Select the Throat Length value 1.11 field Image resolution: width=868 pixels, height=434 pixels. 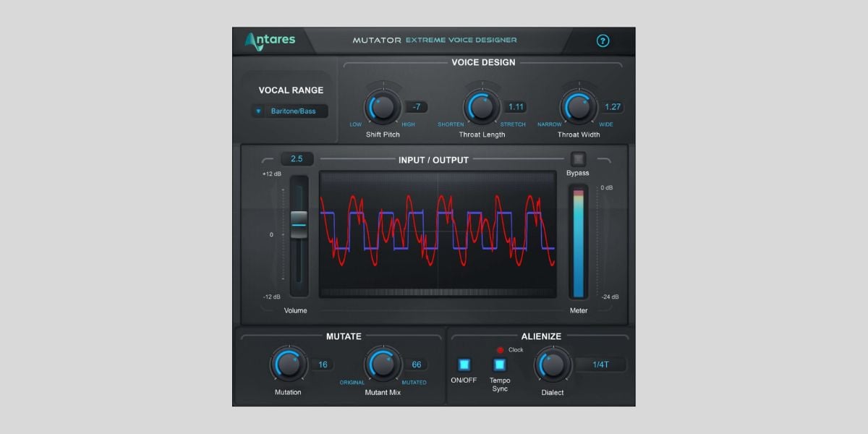(516, 107)
